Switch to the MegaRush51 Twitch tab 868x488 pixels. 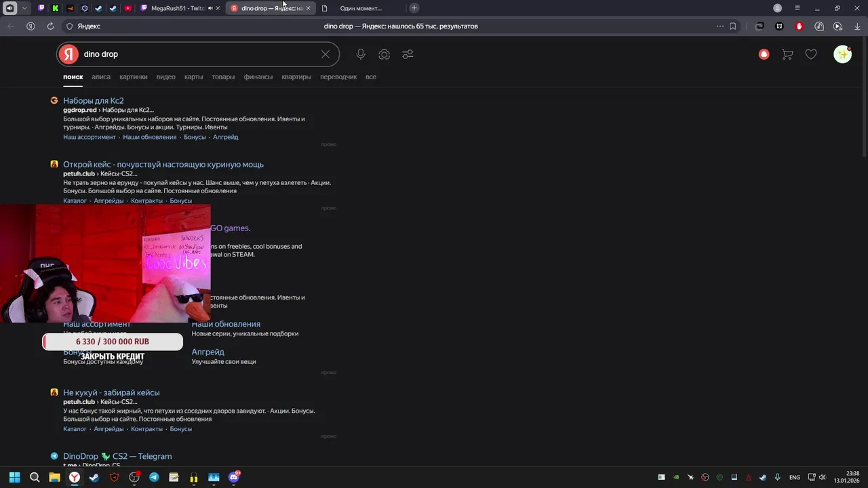coord(178,8)
